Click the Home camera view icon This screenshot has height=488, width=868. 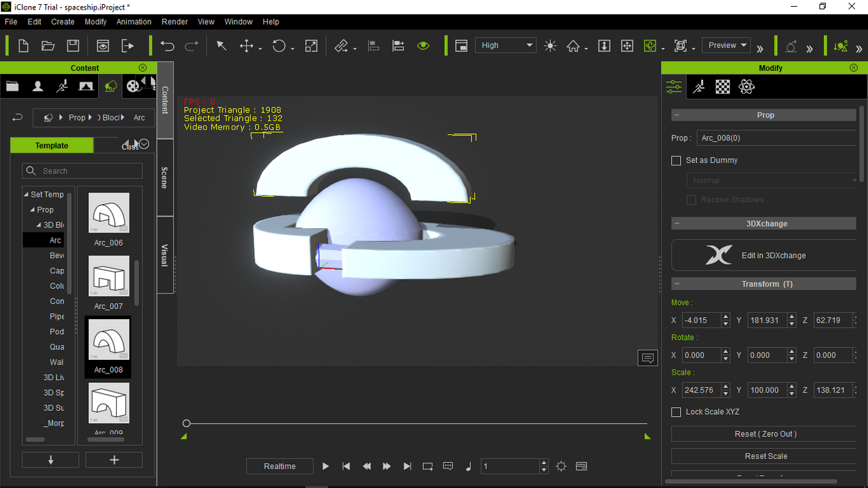click(574, 46)
